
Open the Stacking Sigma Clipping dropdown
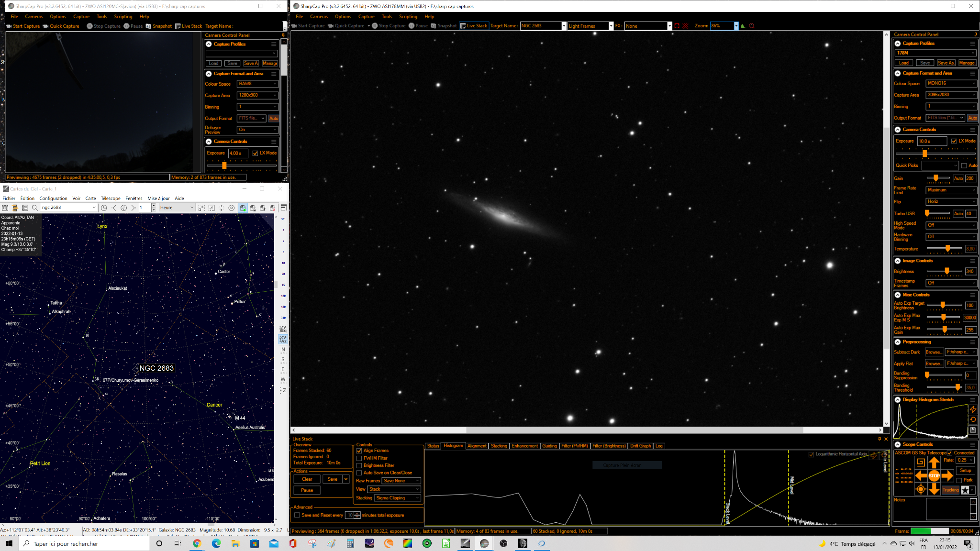[x=397, y=498]
